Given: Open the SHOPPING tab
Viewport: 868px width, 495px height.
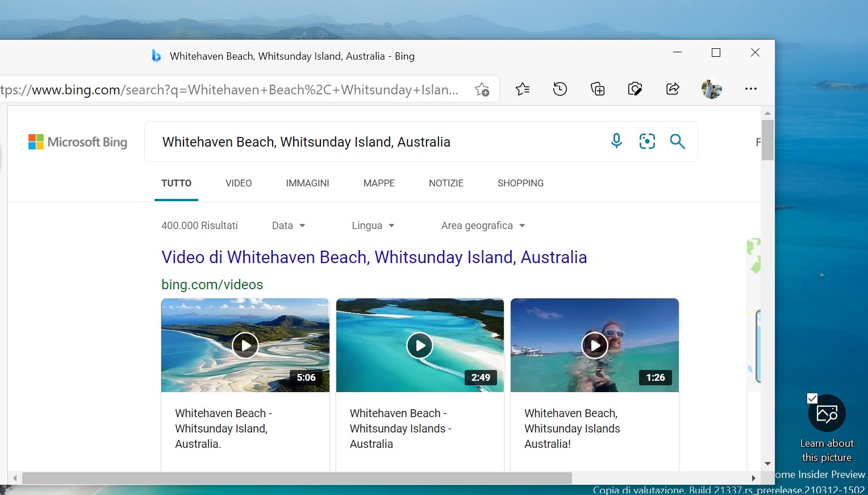Looking at the screenshot, I should coord(520,183).
